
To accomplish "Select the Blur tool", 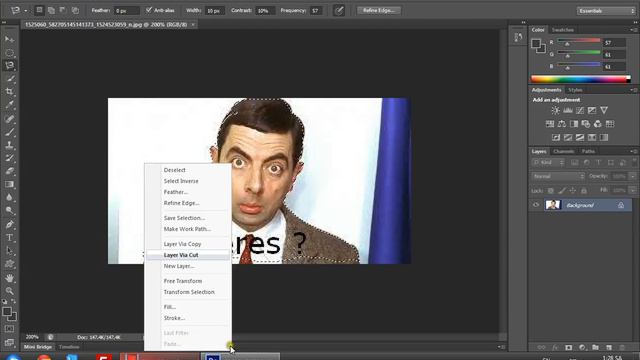I will pyautogui.click(x=9, y=197).
